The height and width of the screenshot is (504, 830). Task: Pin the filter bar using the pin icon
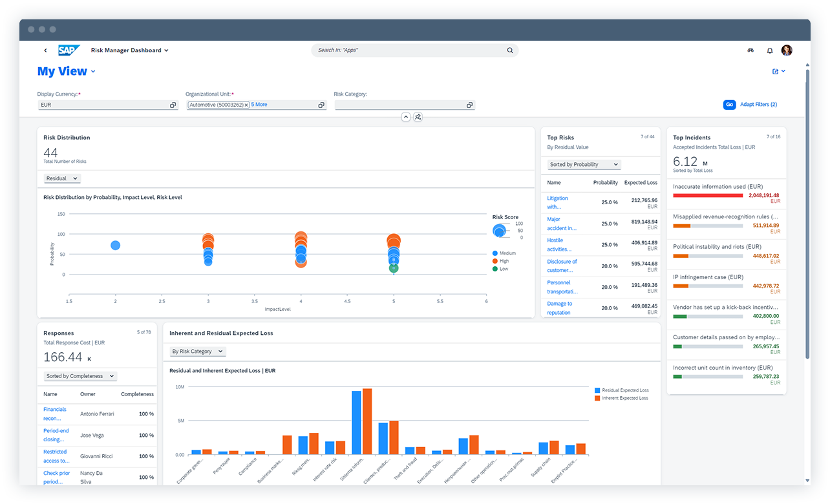click(418, 117)
